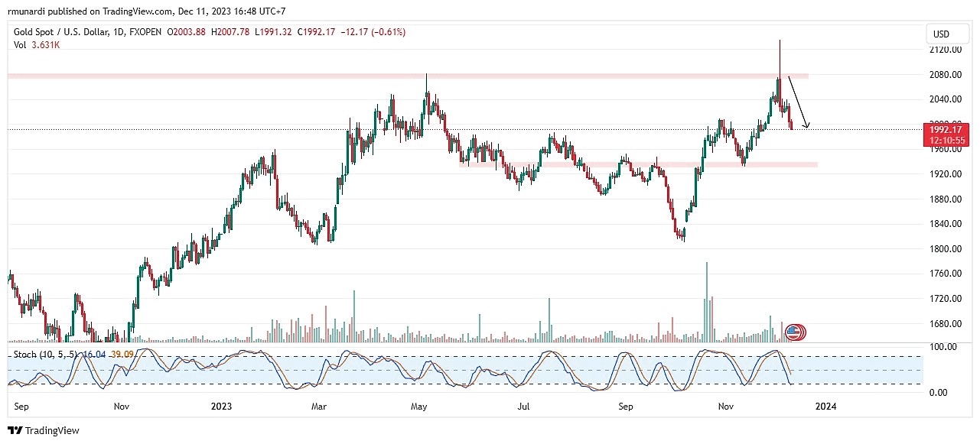Click the orange Stoch value 39.09
The height and width of the screenshot is (444, 980).
[x=122, y=355]
